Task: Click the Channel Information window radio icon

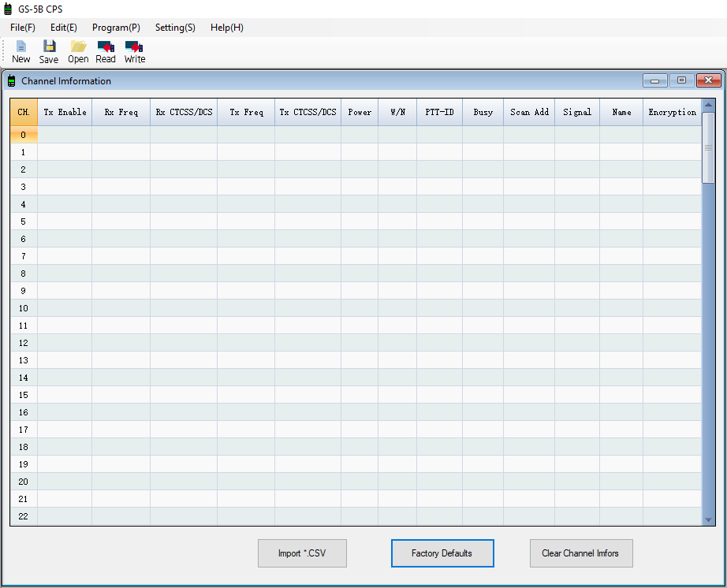Action: click(11, 81)
